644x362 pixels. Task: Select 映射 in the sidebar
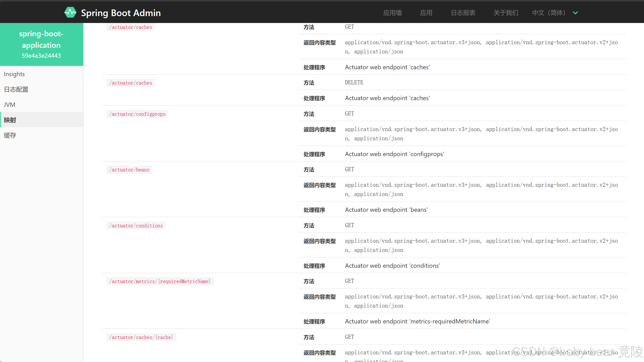tap(10, 120)
